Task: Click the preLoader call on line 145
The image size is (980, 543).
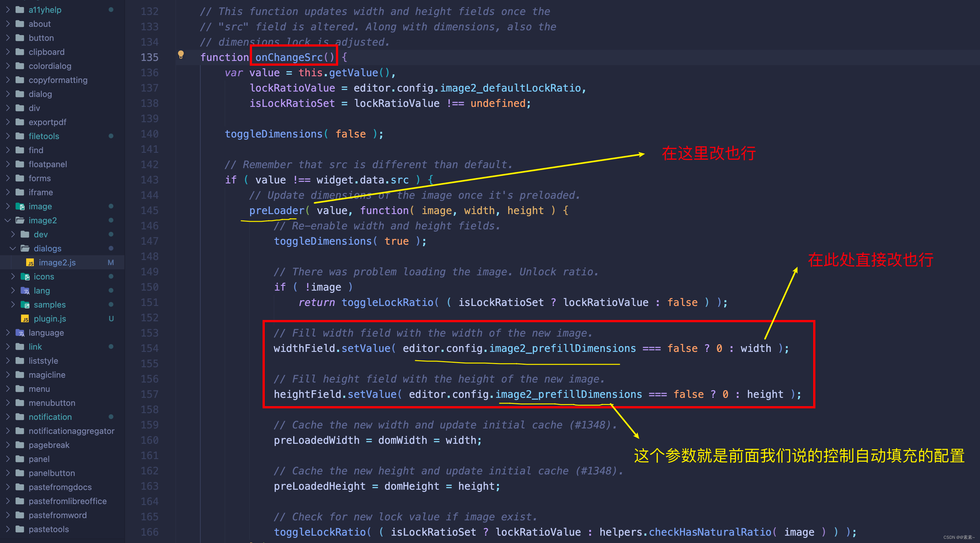Action: point(277,211)
